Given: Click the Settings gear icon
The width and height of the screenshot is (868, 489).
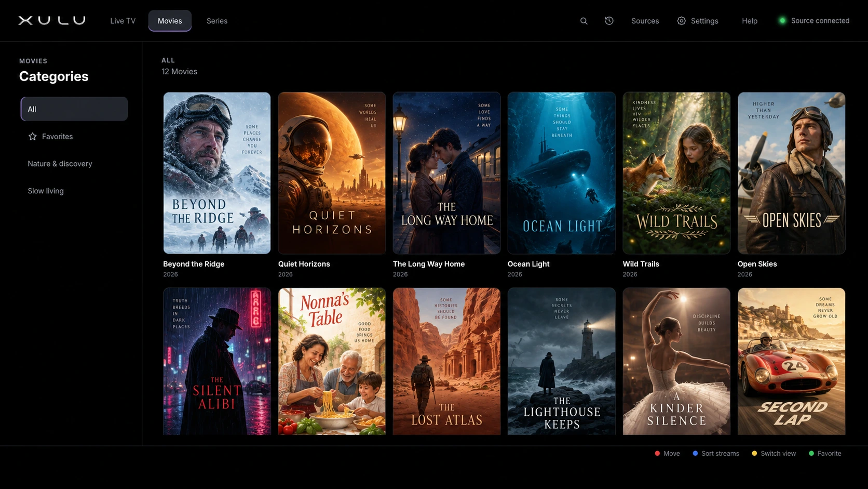Looking at the screenshot, I should tap(682, 21).
